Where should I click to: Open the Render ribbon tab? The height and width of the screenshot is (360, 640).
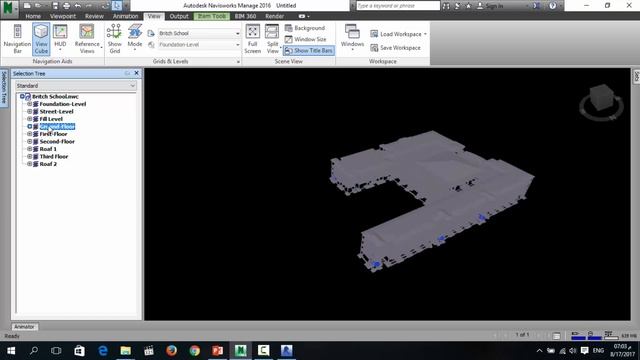point(275,16)
